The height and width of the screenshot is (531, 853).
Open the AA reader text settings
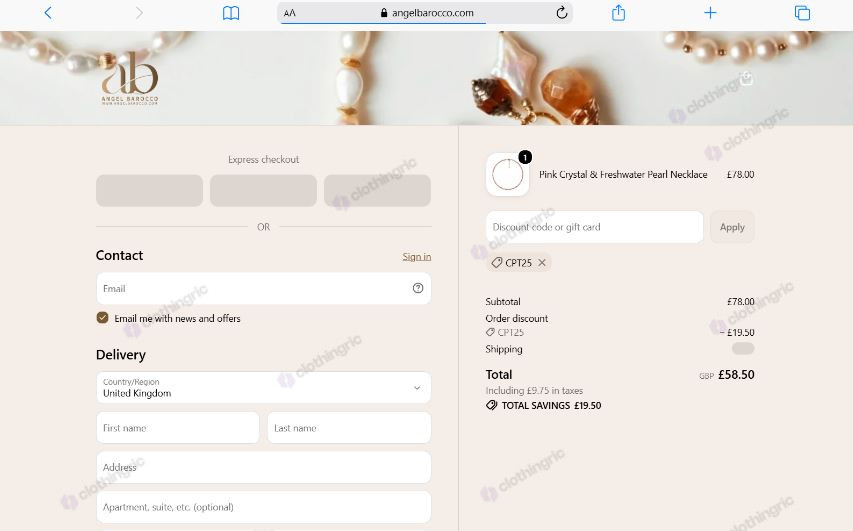289,13
